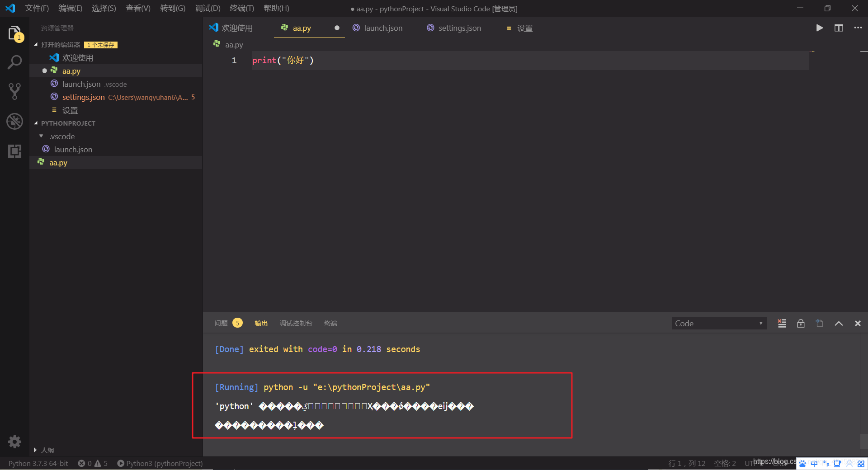Open Welcome in the open editors list
Screen dimensions: 868x470
(x=116, y=58)
